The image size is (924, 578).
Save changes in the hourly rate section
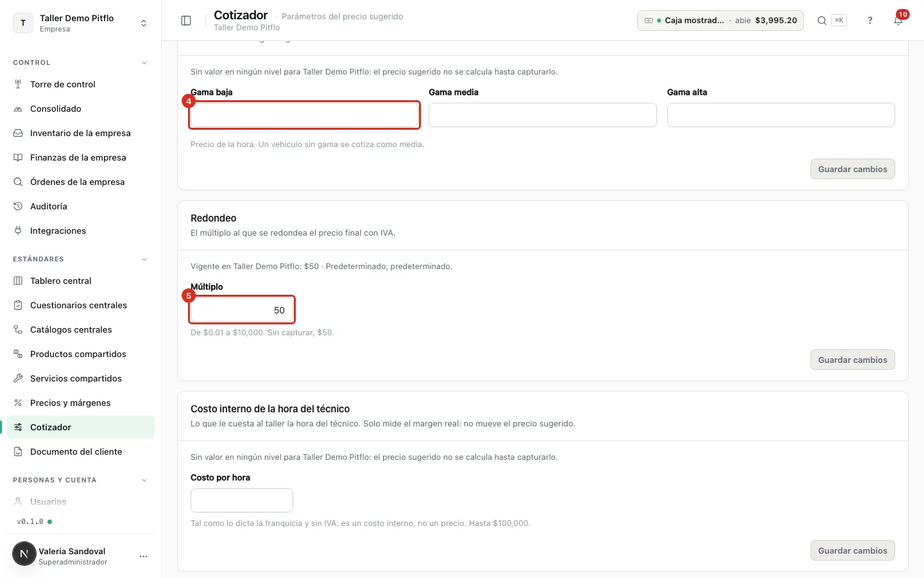point(852,169)
